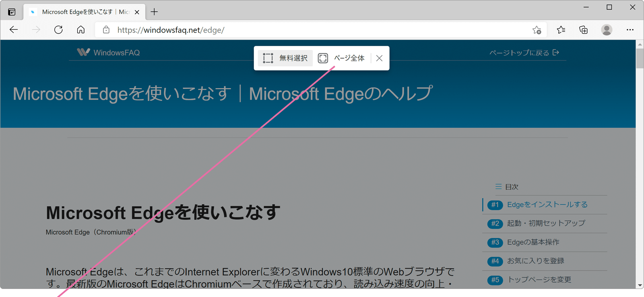644x297 pixels.
Task: Go to the Home page icon
Action: coord(81,30)
